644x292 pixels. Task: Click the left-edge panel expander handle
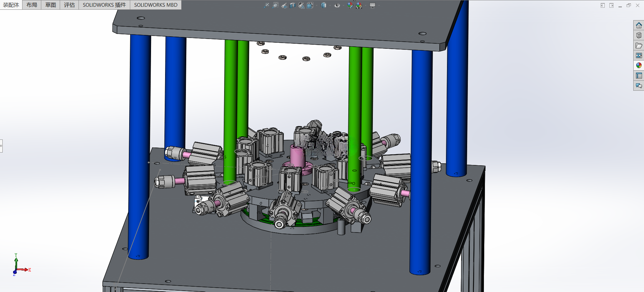pyautogui.click(x=1, y=146)
